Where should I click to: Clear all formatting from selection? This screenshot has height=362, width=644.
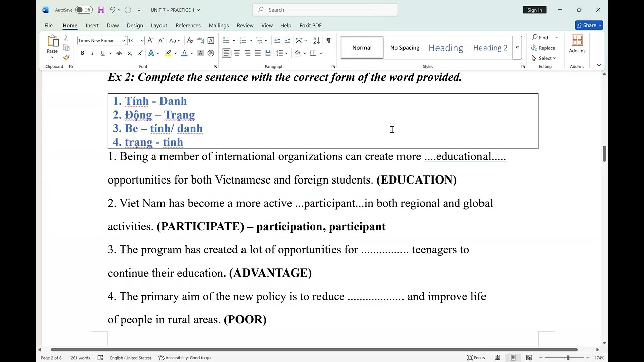click(190, 40)
